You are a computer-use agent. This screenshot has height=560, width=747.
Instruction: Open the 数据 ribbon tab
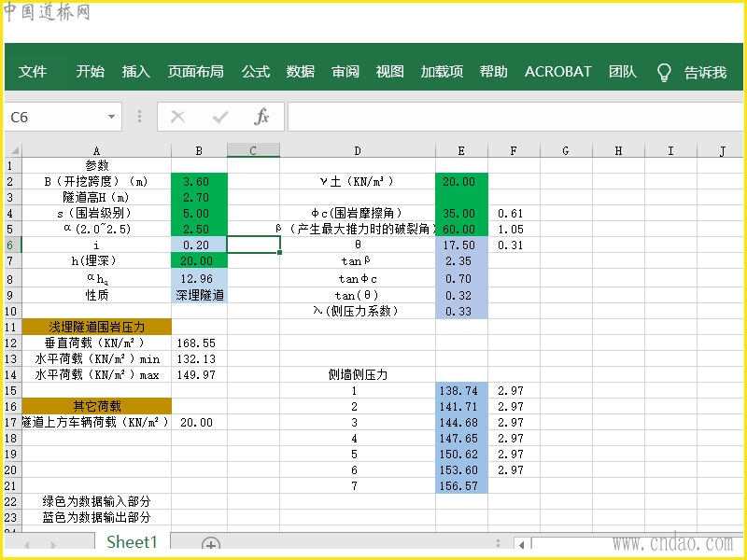point(300,72)
